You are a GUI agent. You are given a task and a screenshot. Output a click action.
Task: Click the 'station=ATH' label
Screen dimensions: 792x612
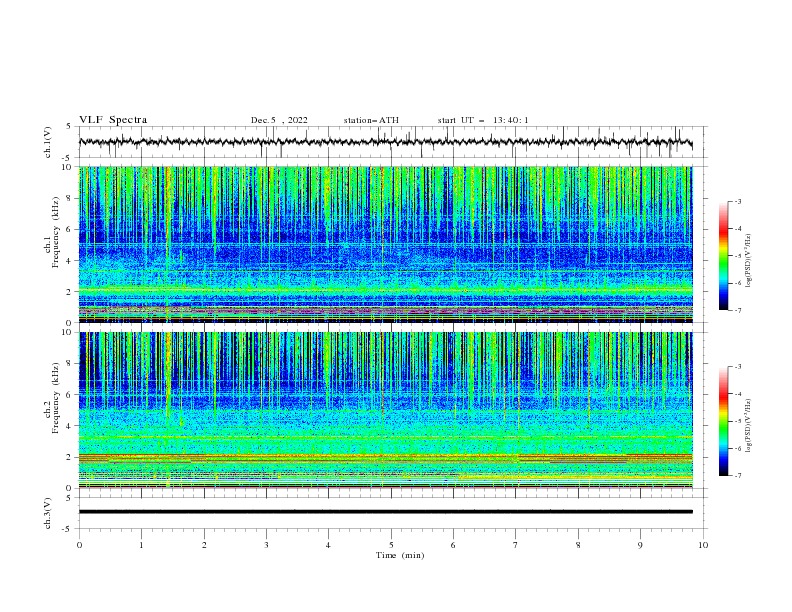371,120
